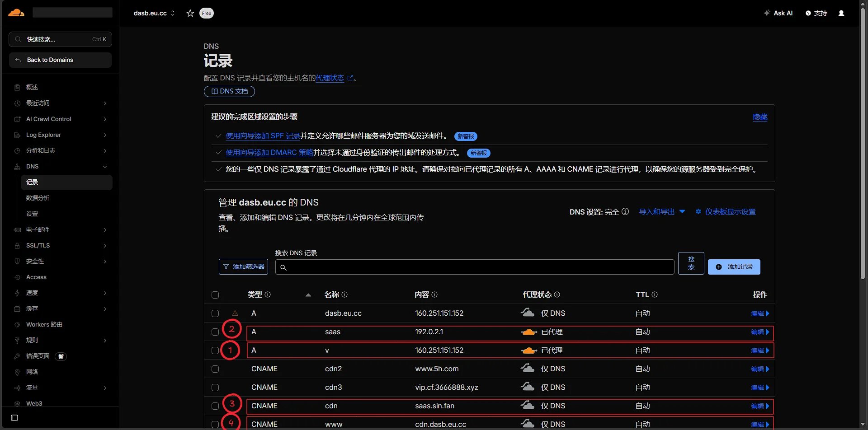The height and width of the screenshot is (430, 868).
Task: Click the TTL column info icon
Action: click(x=655, y=294)
